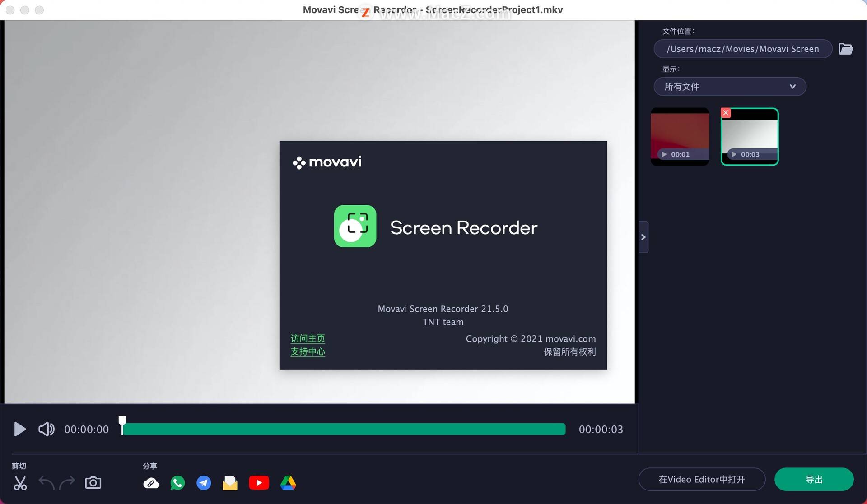The height and width of the screenshot is (504, 867).
Task: Close the window with red button
Action: (10, 10)
